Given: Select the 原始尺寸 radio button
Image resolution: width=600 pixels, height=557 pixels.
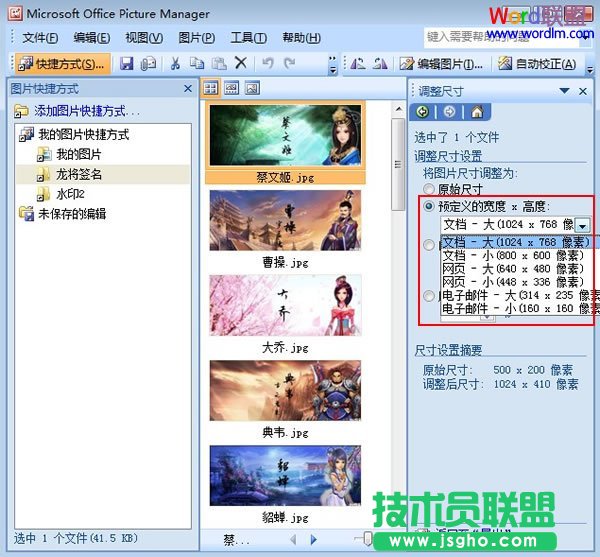Looking at the screenshot, I should (x=430, y=189).
